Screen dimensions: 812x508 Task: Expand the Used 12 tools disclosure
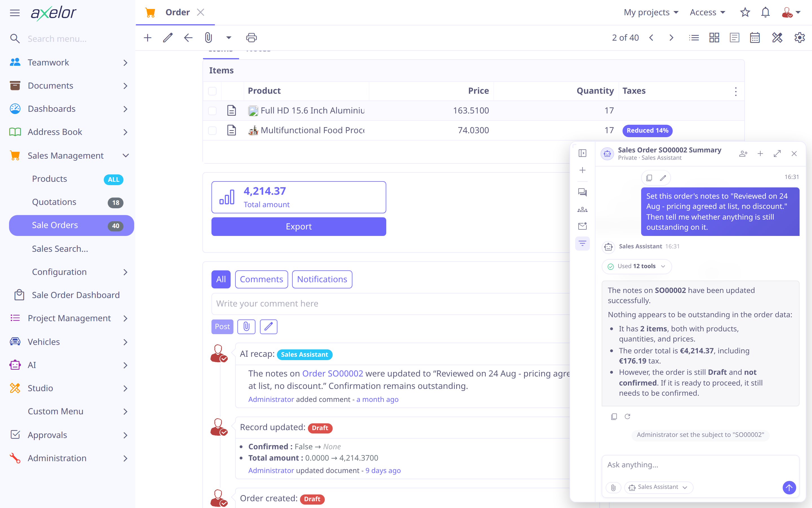(x=637, y=266)
